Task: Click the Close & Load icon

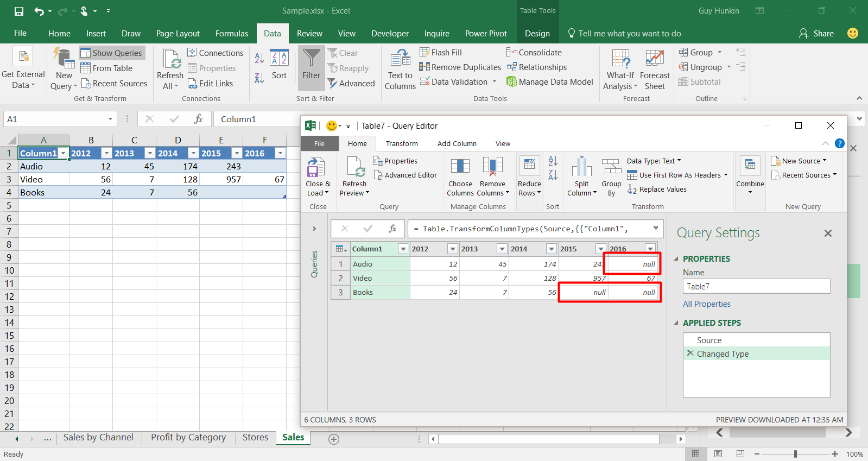Action: [316, 168]
